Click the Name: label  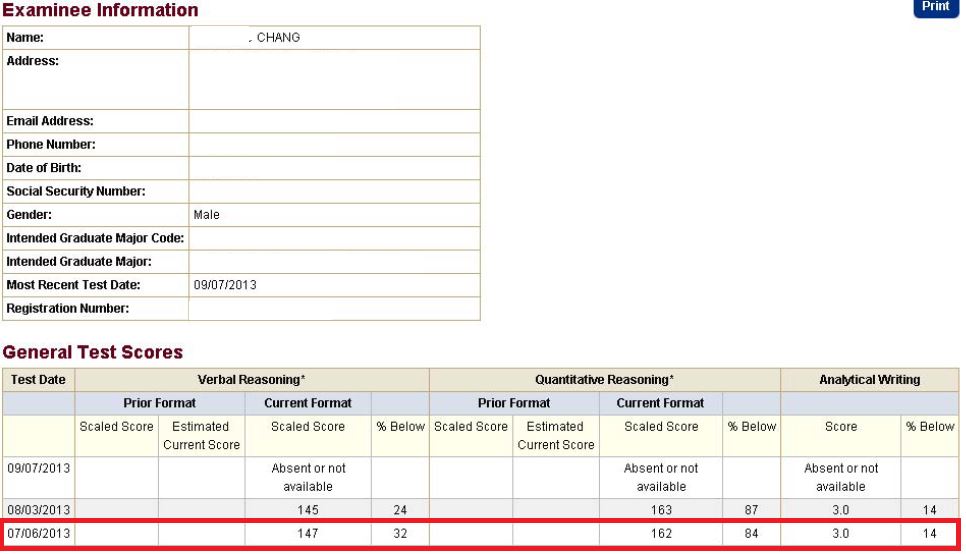point(25,38)
